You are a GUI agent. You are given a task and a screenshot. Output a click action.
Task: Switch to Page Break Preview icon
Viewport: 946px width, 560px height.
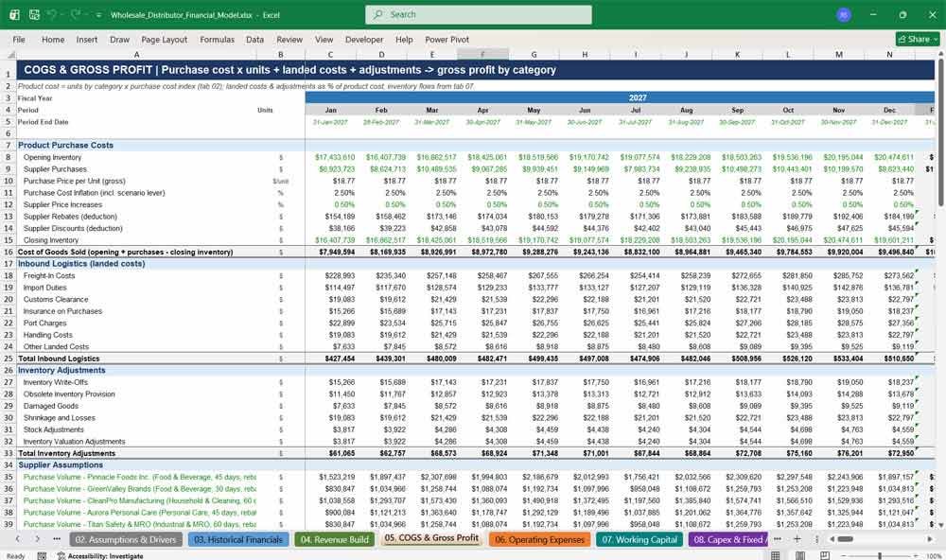point(824,555)
